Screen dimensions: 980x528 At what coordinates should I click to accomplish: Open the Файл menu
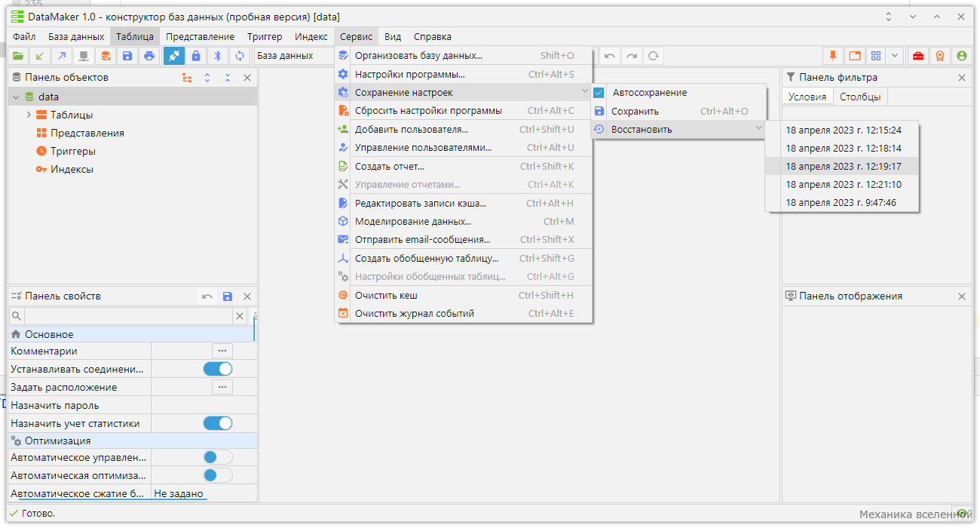tap(24, 36)
